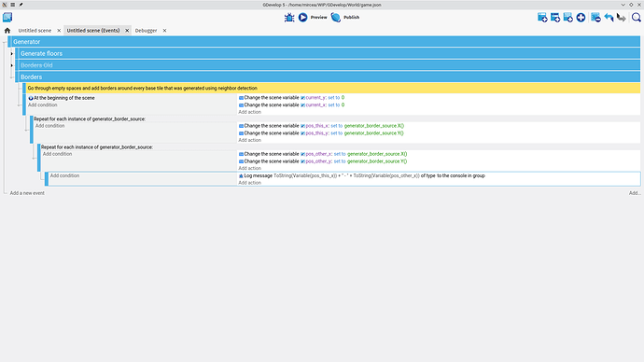Click the yellow comment about neighbor detection

click(333, 89)
